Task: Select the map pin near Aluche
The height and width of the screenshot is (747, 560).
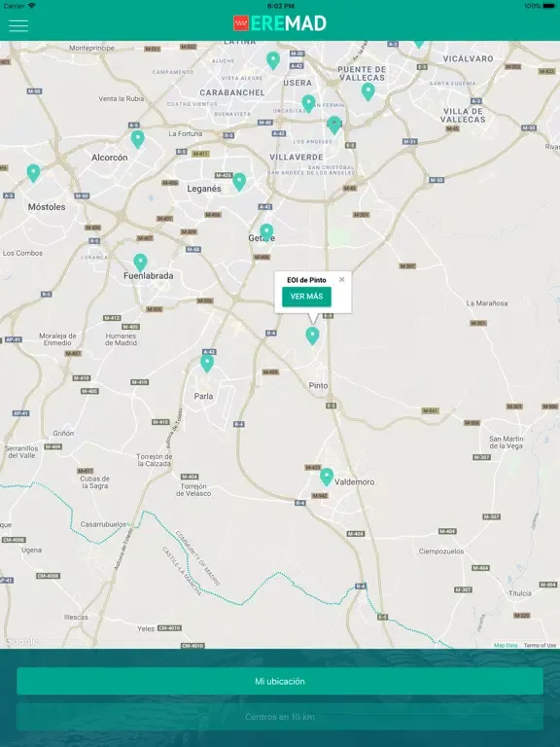Action: click(273, 61)
